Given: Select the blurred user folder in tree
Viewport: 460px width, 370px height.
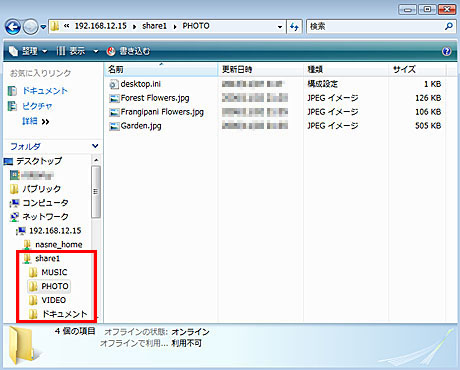Looking at the screenshot, I should point(37,175).
